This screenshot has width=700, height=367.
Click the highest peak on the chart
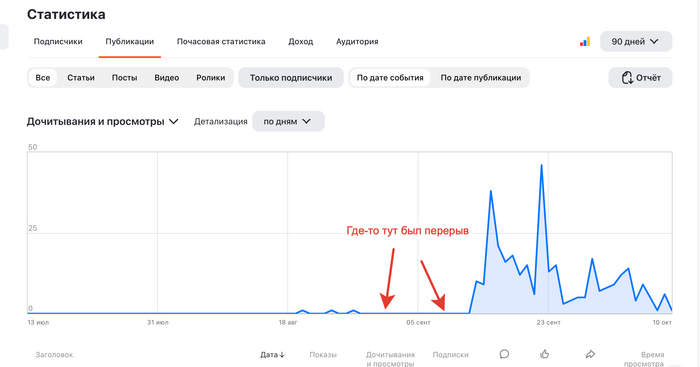[542, 165]
